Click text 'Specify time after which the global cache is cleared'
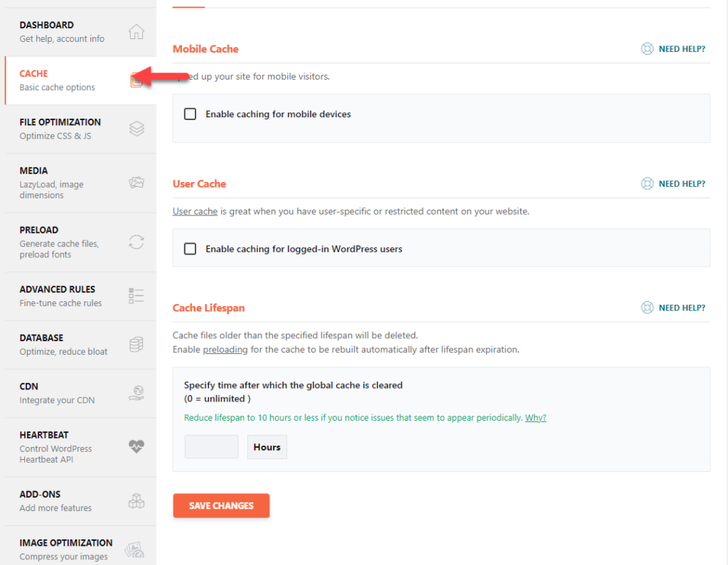 coord(293,385)
